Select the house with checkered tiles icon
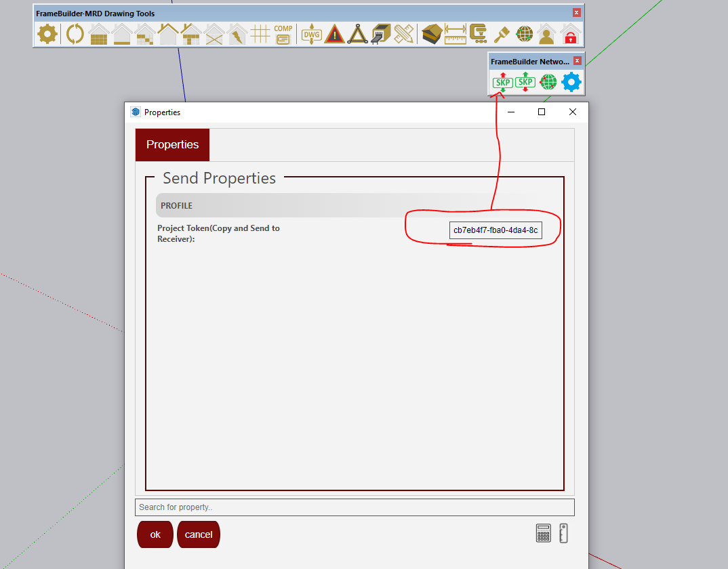The image size is (728, 569). 145,35
